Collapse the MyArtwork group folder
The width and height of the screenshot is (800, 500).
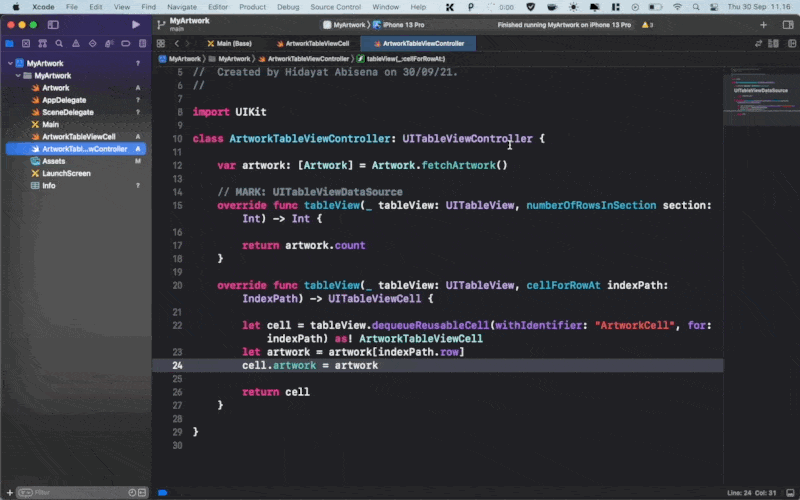click(x=18, y=76)
